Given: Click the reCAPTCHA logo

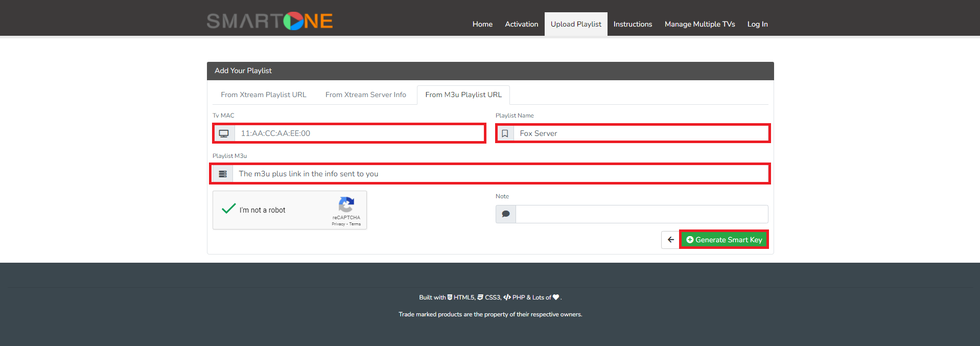Looking at the screenshot, I should click(346, 204).
